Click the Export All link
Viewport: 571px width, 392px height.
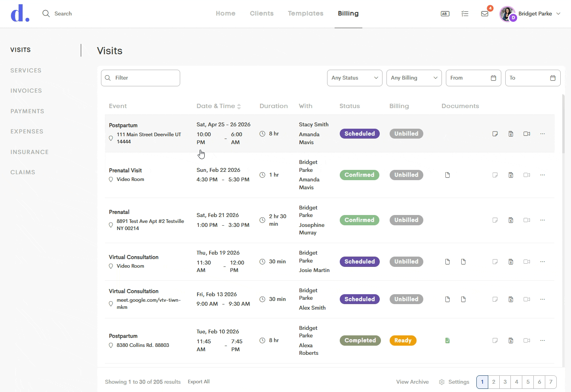[199, 382]
